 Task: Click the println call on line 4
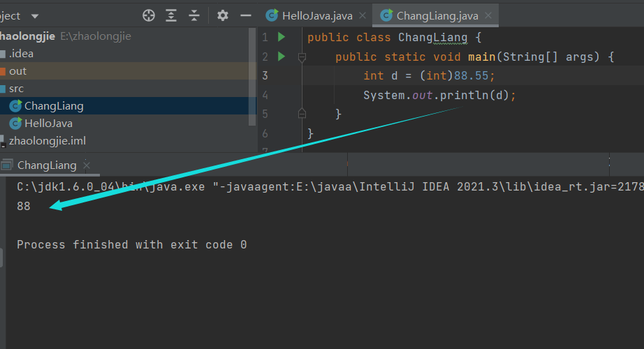464,95
